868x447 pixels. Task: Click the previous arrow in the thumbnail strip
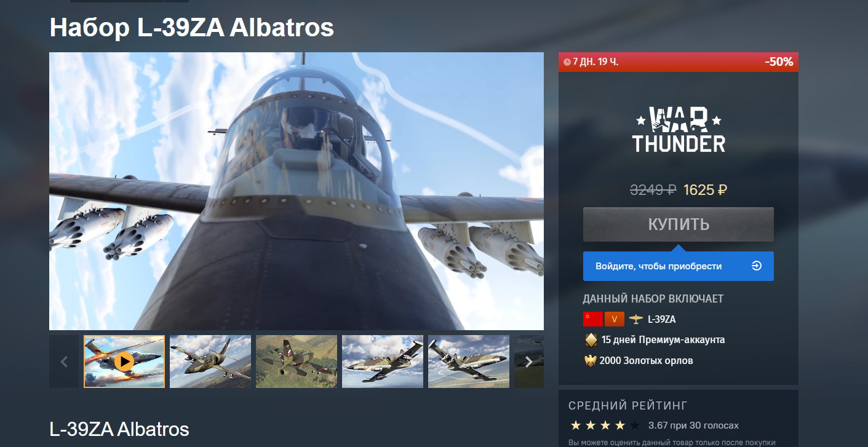(x=64, y=362)
